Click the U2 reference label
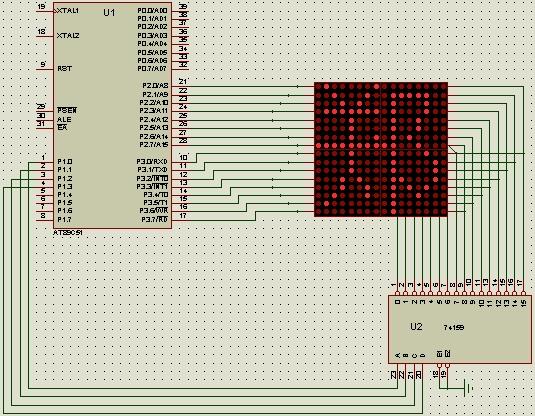535x416 pixels. tap(416, 327)
